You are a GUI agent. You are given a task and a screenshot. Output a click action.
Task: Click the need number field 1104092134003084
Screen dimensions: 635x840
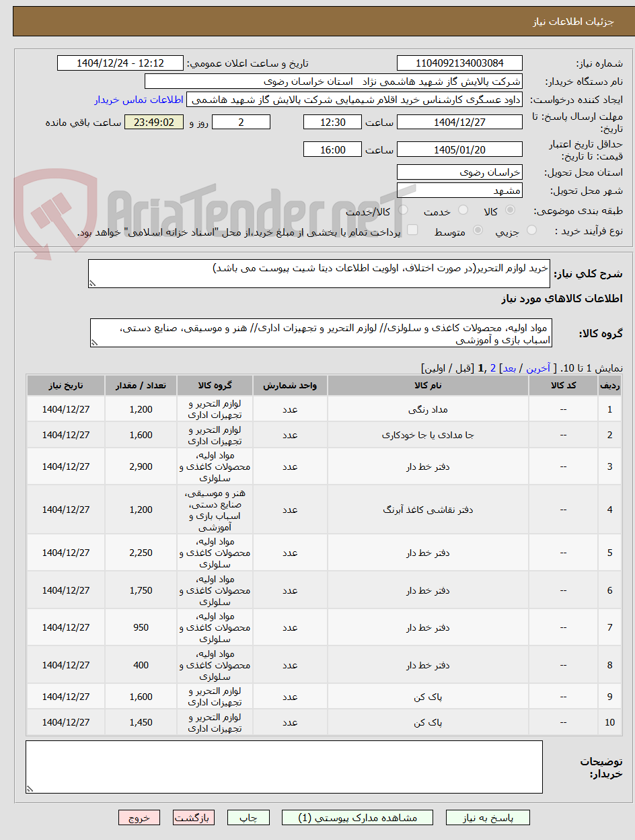(x=459, y=63)
